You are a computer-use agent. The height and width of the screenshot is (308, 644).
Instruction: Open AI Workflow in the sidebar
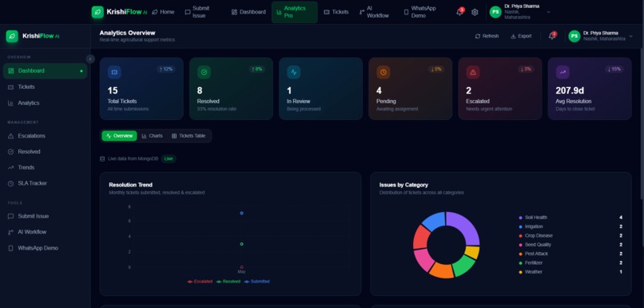(46, 232)
